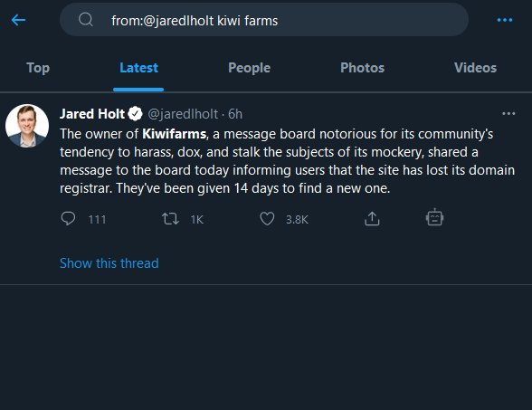The width and height of the screenshot is (532, 410).
Task: Reply to Jared Holt's tweet
Action: (x=68, y=219)
